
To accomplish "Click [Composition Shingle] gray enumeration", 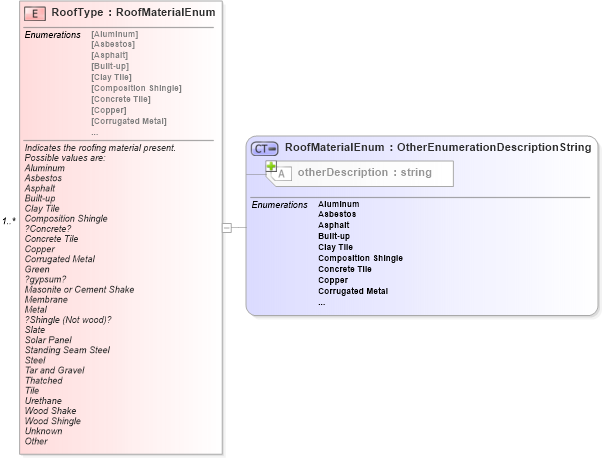I will pos(137,88).
